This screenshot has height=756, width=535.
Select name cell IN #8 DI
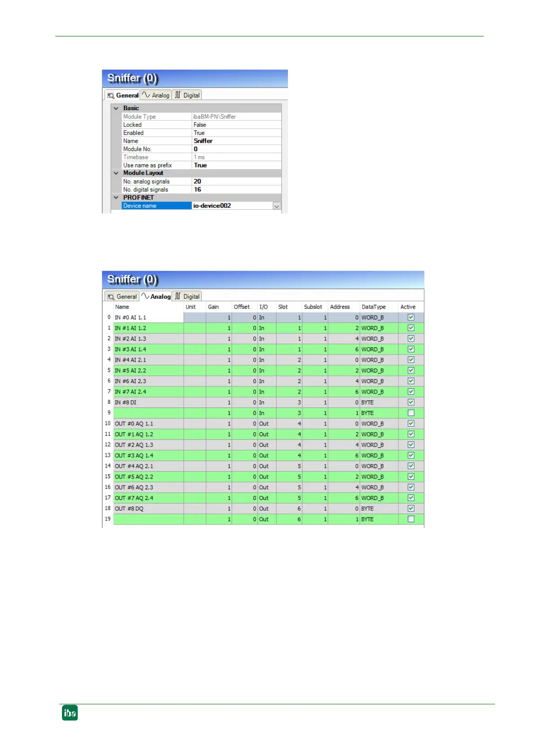coord(149,402)
